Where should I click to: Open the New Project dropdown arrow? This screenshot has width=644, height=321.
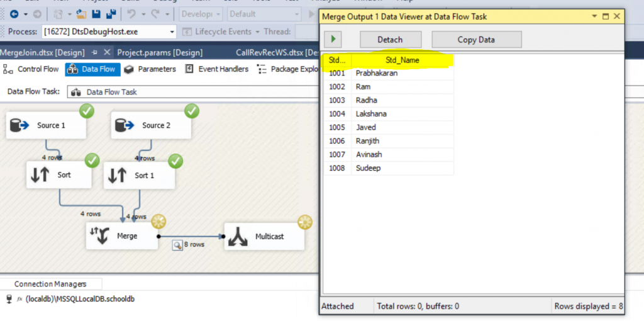[x=70, y=14]
